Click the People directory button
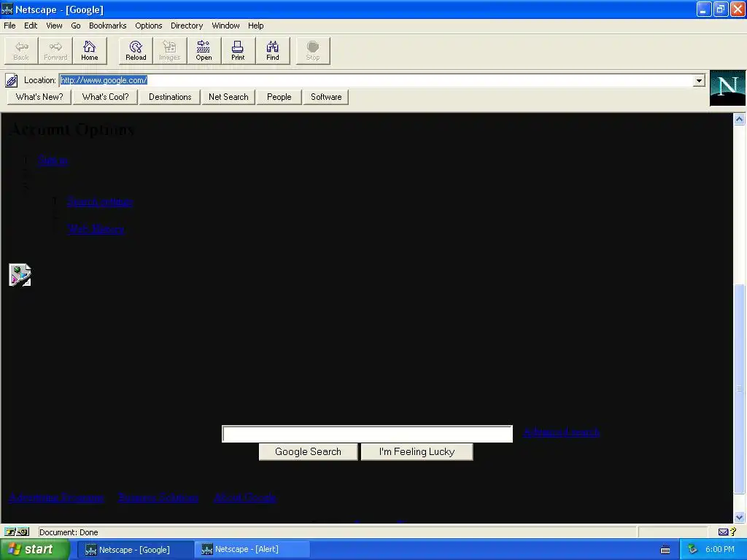Viewport: 747px width, 560px height. 279,97
